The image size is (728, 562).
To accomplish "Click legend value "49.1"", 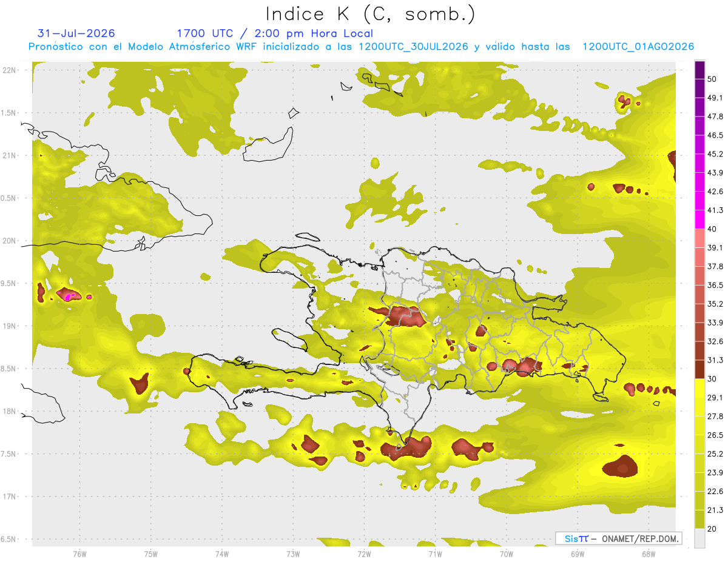I will coord(715,98).
